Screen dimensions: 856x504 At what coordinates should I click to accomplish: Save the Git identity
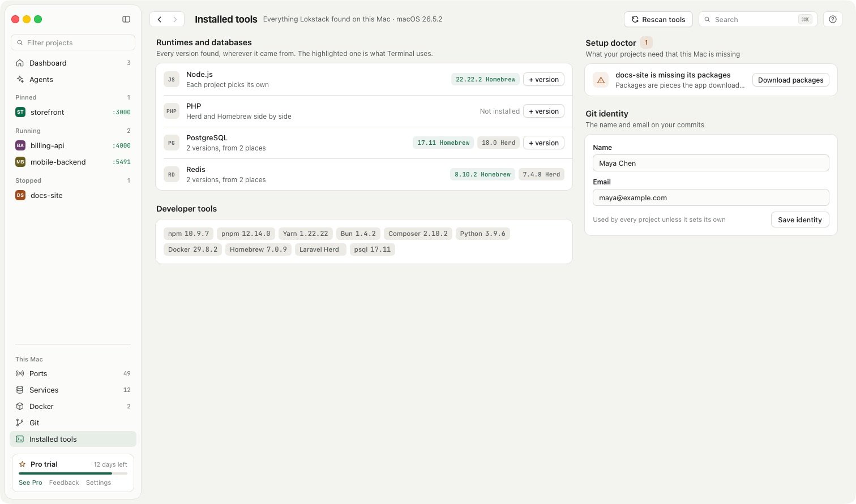(799, 219)
